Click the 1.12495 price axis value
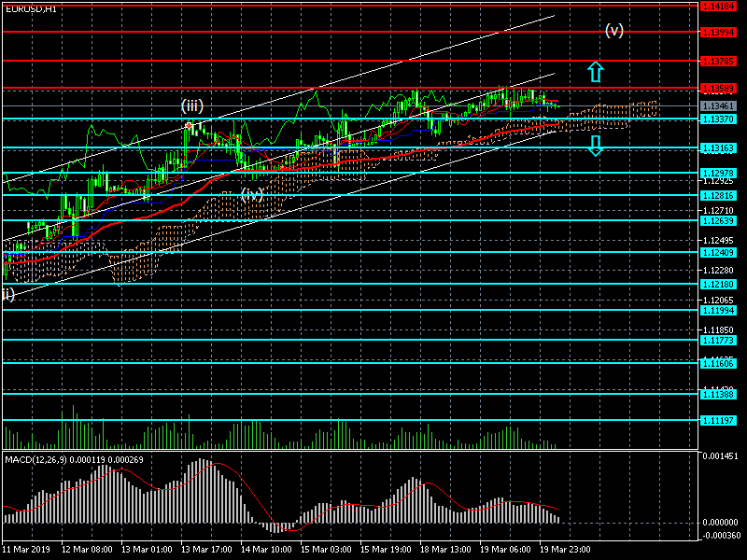The height and width of the screenshot is (560, 747). point(718,241)
